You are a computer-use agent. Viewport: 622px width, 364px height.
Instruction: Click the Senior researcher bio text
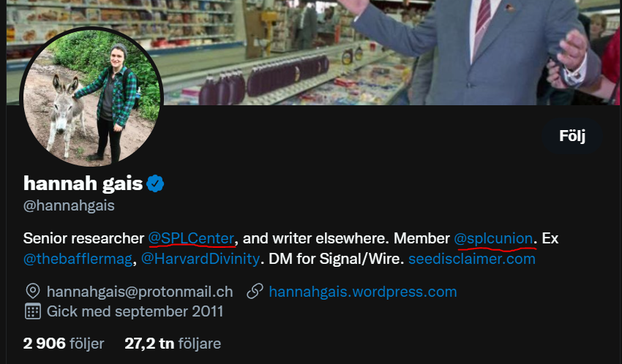[x=83, y=238]
